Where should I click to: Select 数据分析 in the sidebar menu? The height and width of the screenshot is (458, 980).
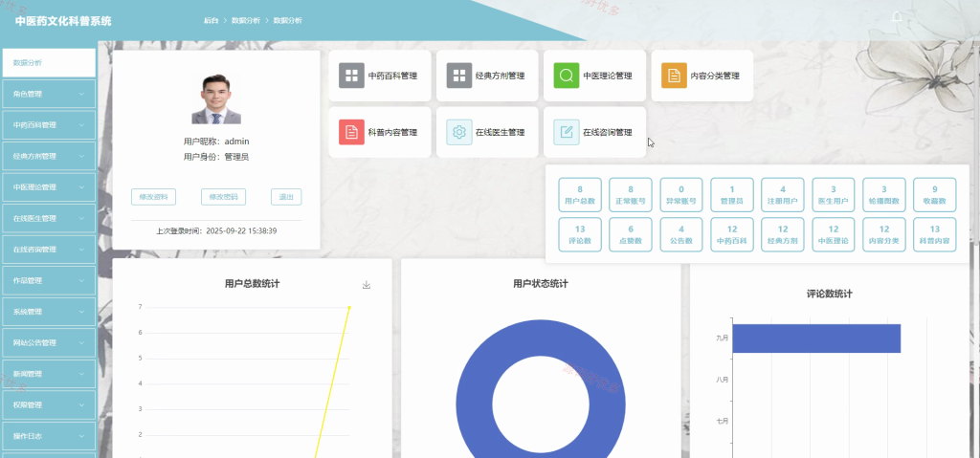pos(49,62)
